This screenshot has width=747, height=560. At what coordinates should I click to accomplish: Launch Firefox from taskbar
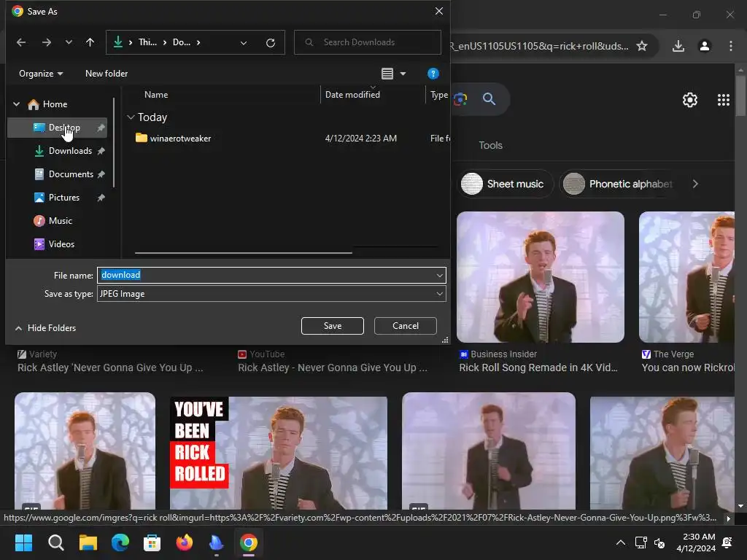click(x=185, y=542)
